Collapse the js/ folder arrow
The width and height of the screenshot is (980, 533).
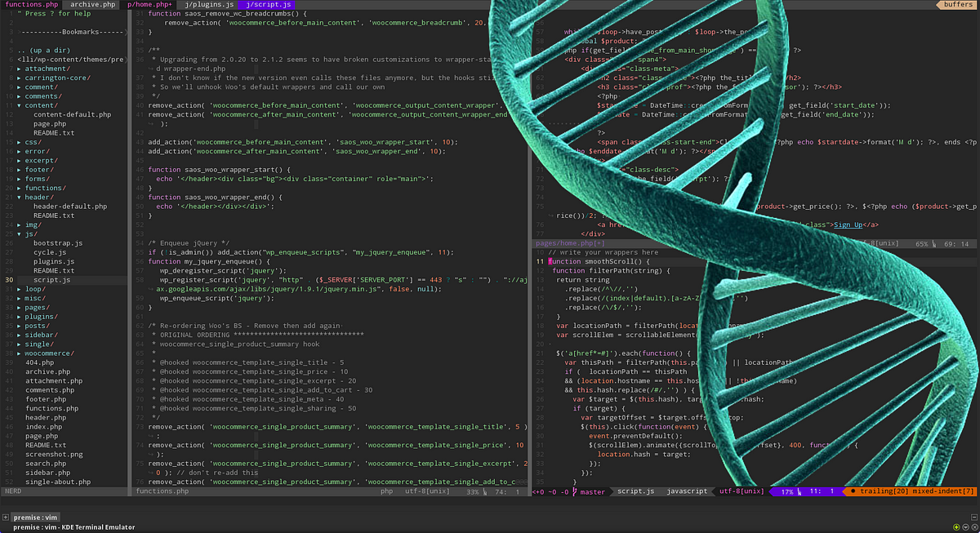[20, 234]
